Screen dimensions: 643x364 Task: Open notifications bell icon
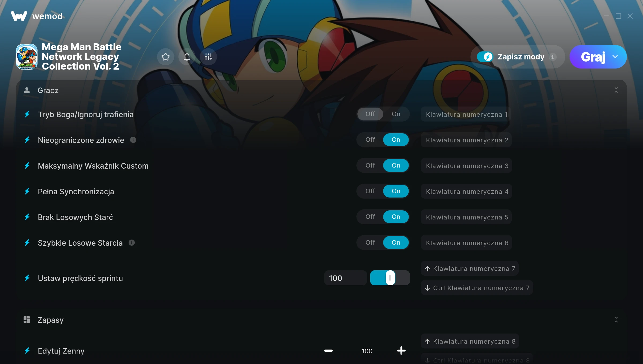click(187, 57)
